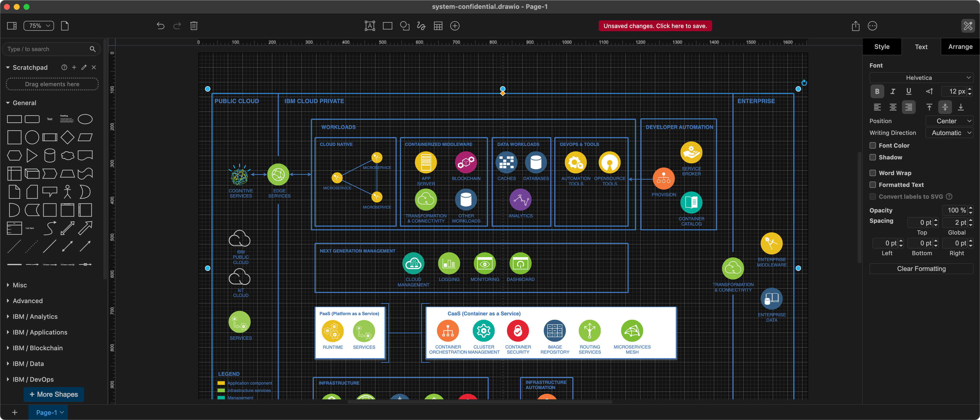This screenshot has width=980, height=420.
Task: Select the Rectangle shape tool
Action: (387, 26)
